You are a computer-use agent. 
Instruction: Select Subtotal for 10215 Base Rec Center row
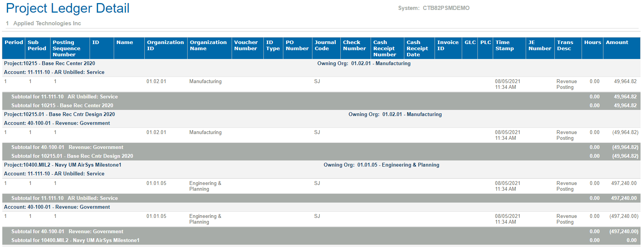(62, 106)
